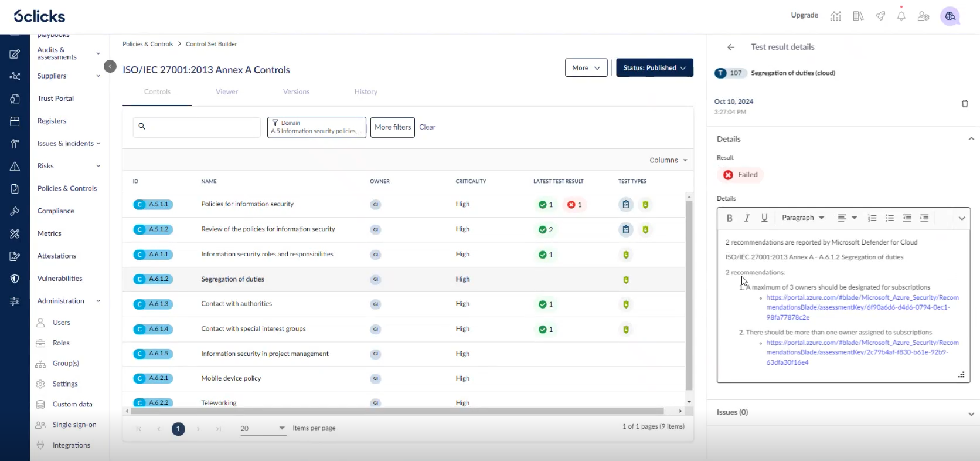The width and height of the screenshot is (980, 461).
Task: Click the More filters button
Action: (x=393, y=127)
